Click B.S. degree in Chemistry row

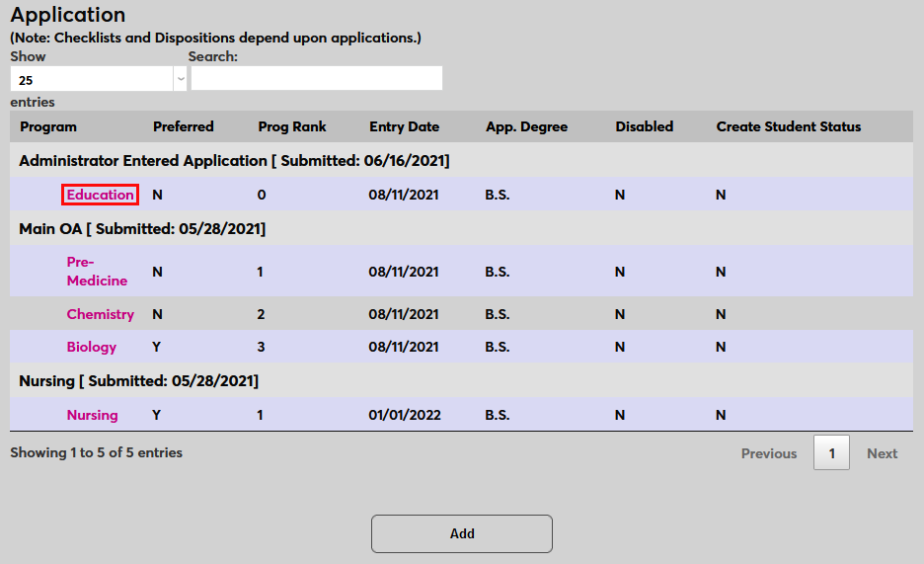(x=498, y=314)
